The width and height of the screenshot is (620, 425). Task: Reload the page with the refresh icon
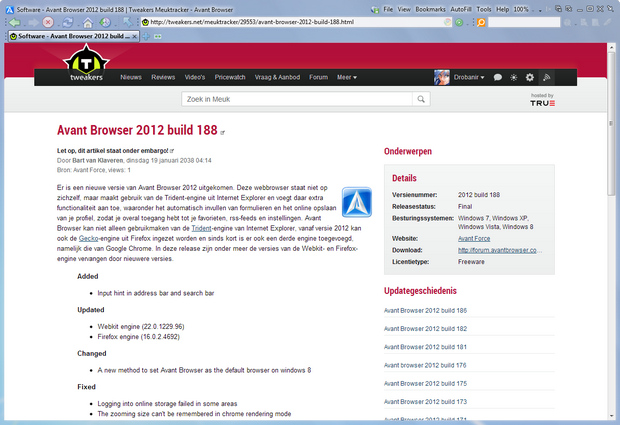68,22
